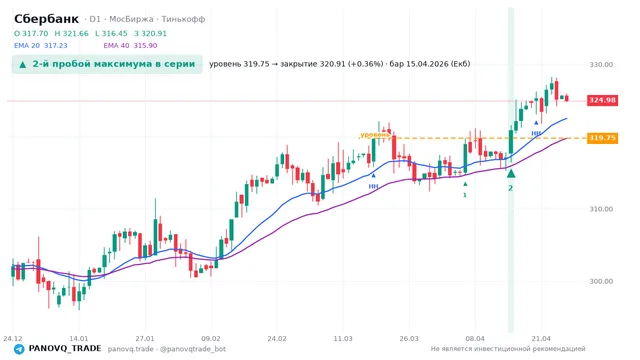Click the 'D1 · МосБиржа · Тинькофф' subtitle
Image resolution: width=640 pixels, height=360 pixels.
[145, 19]
